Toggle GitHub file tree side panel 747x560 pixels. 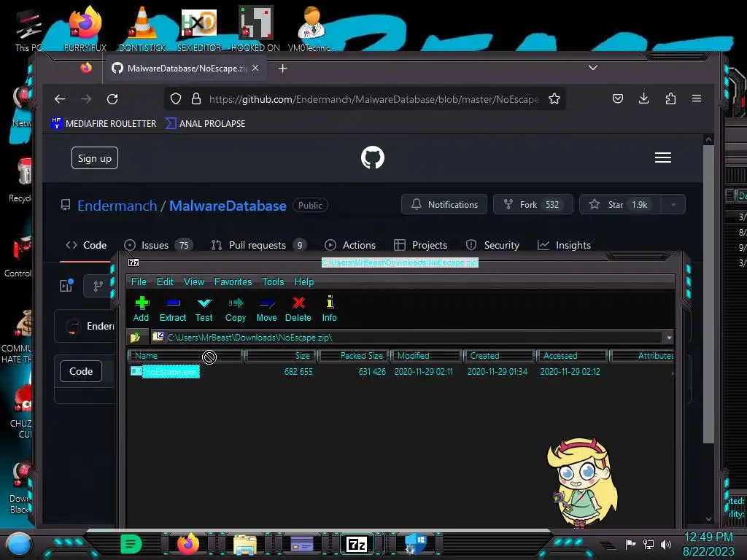[66, 286]
